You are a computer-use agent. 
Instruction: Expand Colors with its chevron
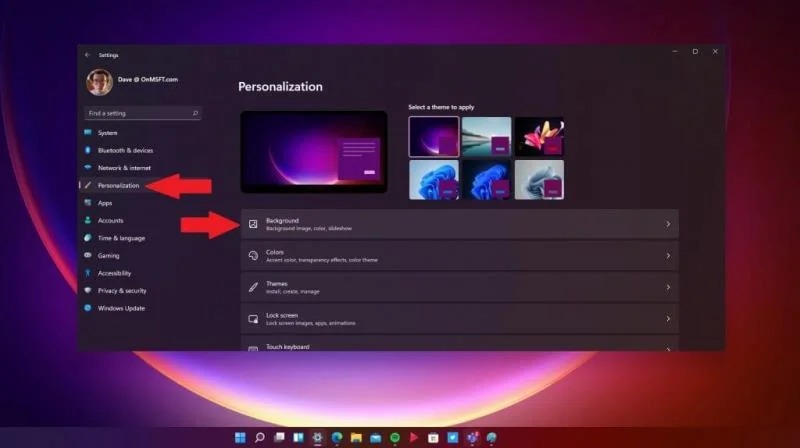point(668,256)
